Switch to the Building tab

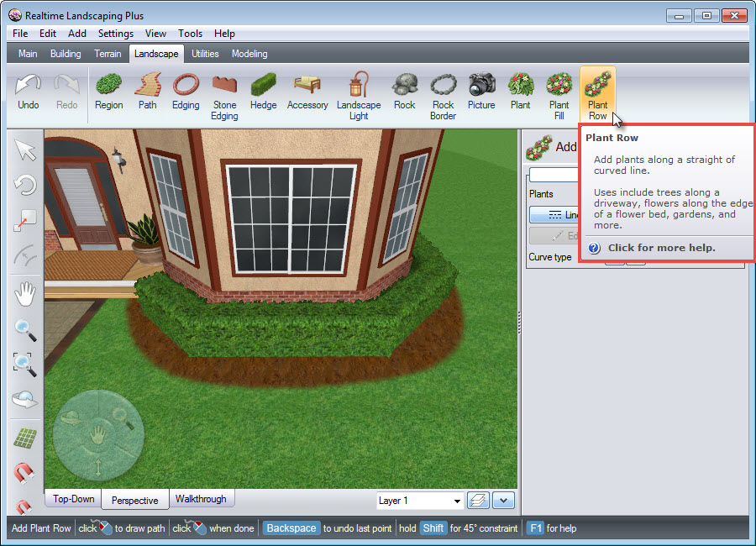pos(66,54)
